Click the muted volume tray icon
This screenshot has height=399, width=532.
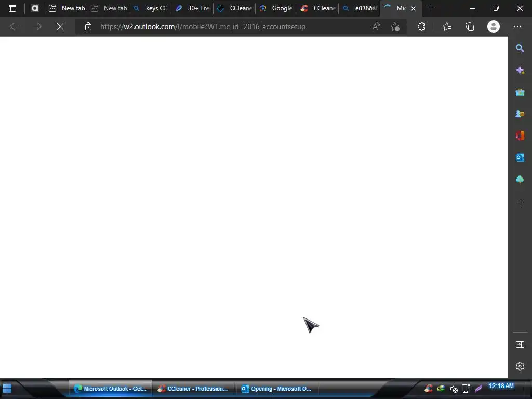[454, 389]
